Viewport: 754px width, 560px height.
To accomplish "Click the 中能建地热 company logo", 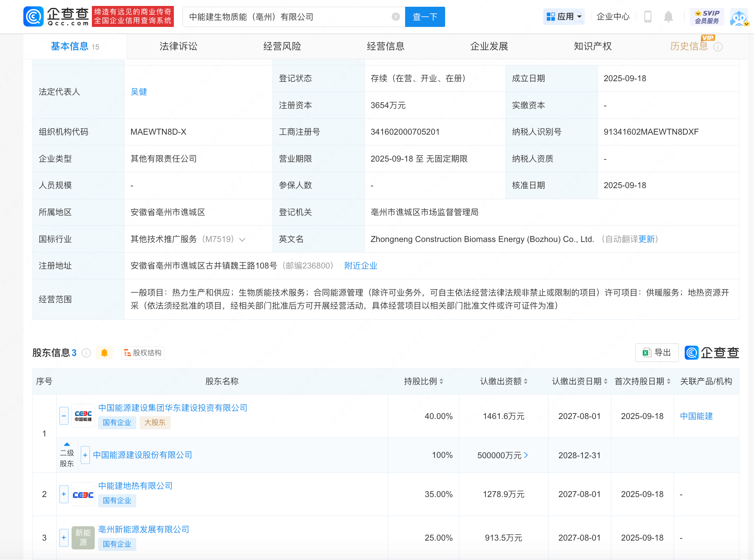I will 83,495.
